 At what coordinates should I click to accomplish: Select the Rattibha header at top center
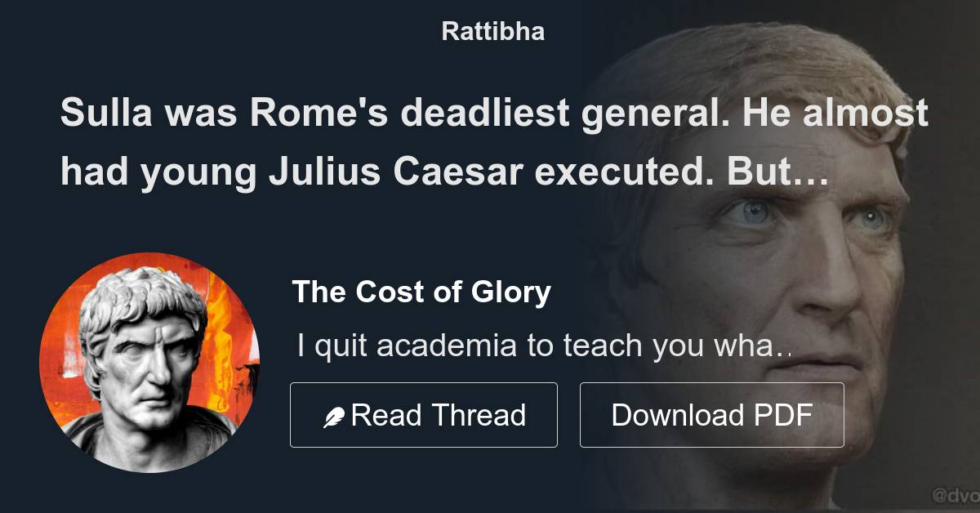point(491,31)
